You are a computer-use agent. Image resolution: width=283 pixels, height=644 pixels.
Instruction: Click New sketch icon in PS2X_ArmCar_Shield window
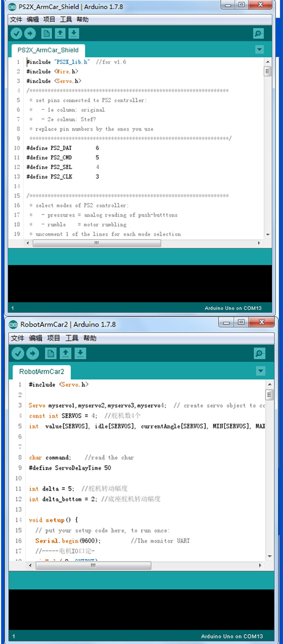46,33
